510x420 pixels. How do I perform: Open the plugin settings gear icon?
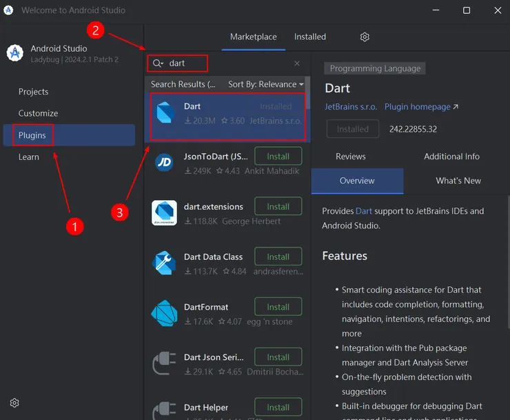point(365,37)
